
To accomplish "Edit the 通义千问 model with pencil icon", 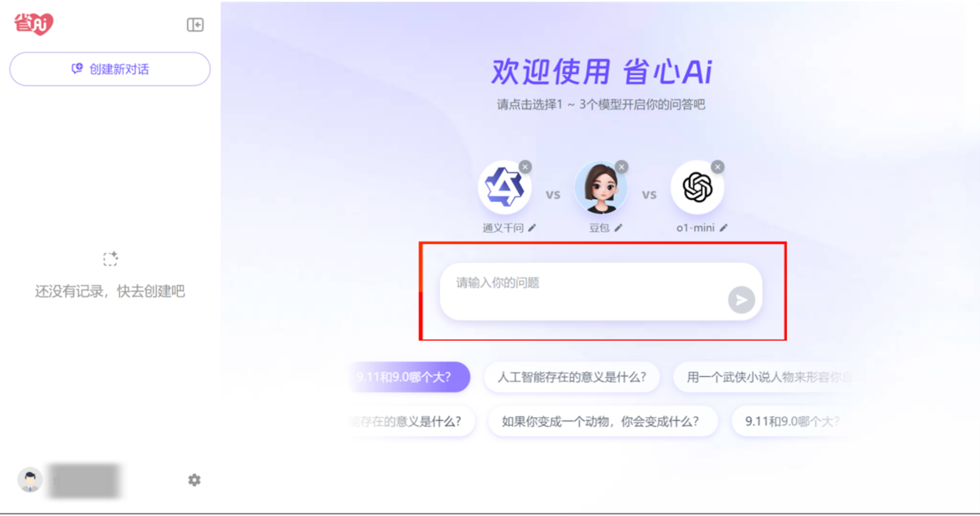I will point(532,228).
